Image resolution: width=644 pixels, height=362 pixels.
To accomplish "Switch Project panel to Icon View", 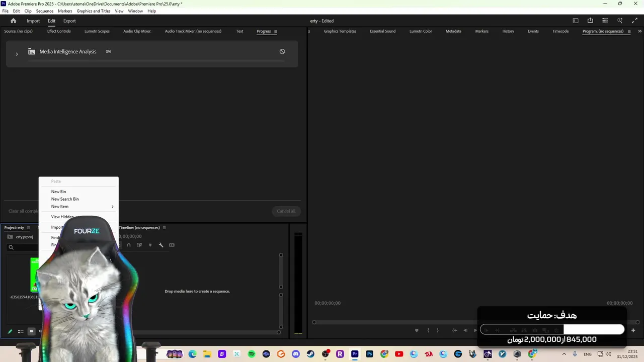I will pos(31,331).
